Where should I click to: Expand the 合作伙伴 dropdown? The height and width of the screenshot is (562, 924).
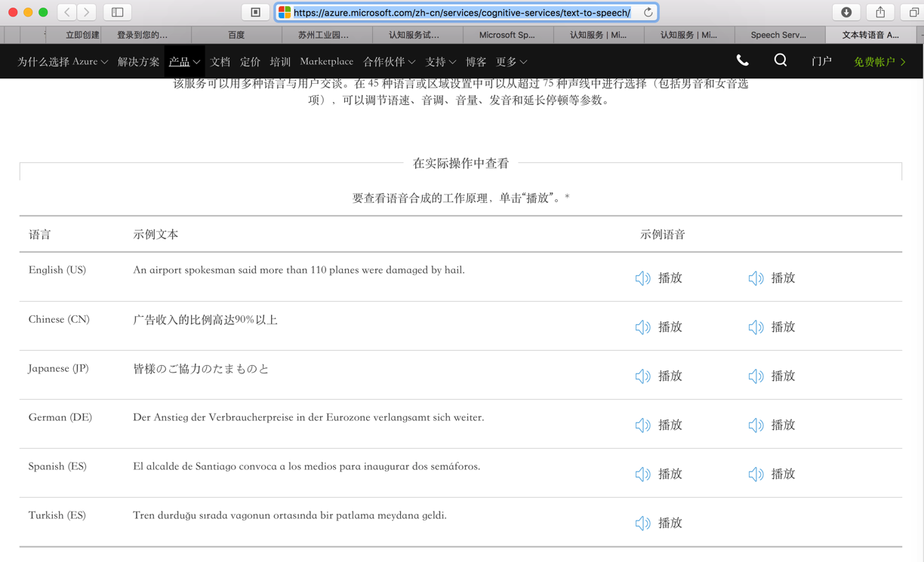(x=390, y=62)
